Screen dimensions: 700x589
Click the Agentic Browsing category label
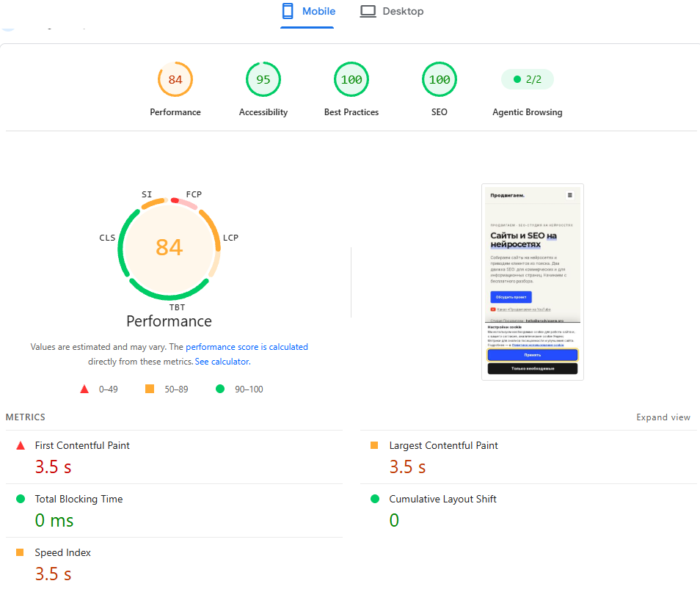[528, 112]
